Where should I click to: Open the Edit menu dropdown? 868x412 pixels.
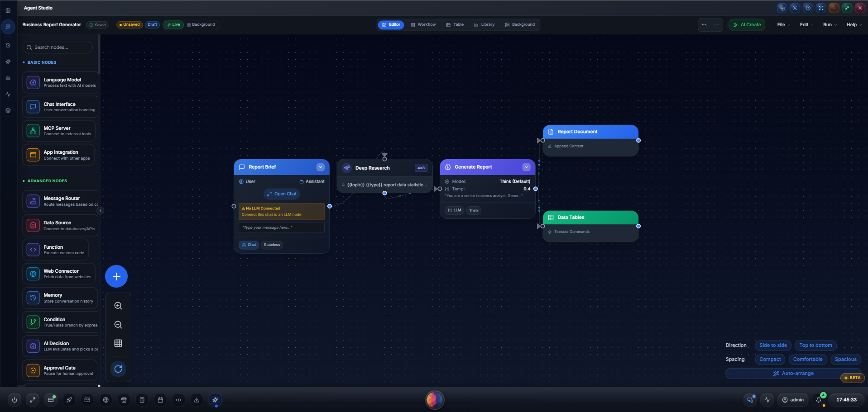click(x=806, y=25)
